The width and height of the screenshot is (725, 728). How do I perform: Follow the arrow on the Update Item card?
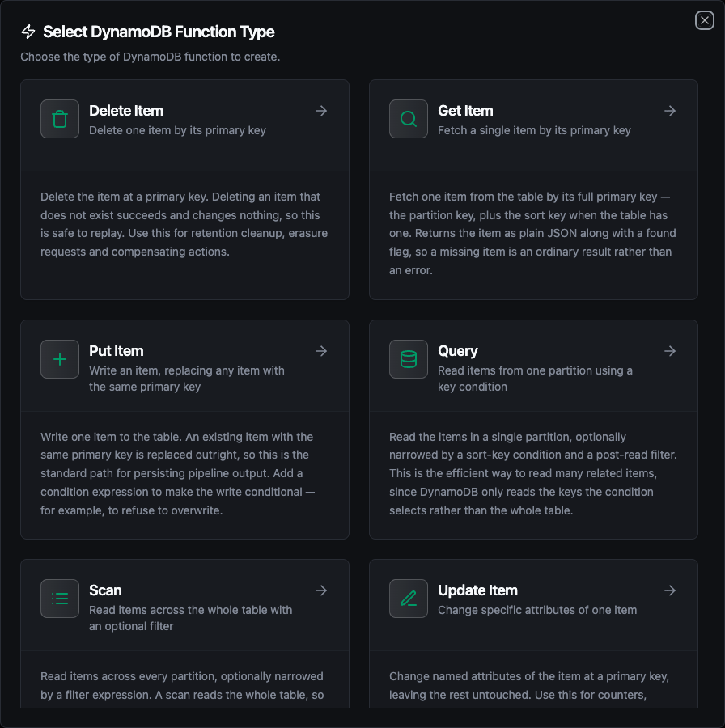tap(670, 590)
